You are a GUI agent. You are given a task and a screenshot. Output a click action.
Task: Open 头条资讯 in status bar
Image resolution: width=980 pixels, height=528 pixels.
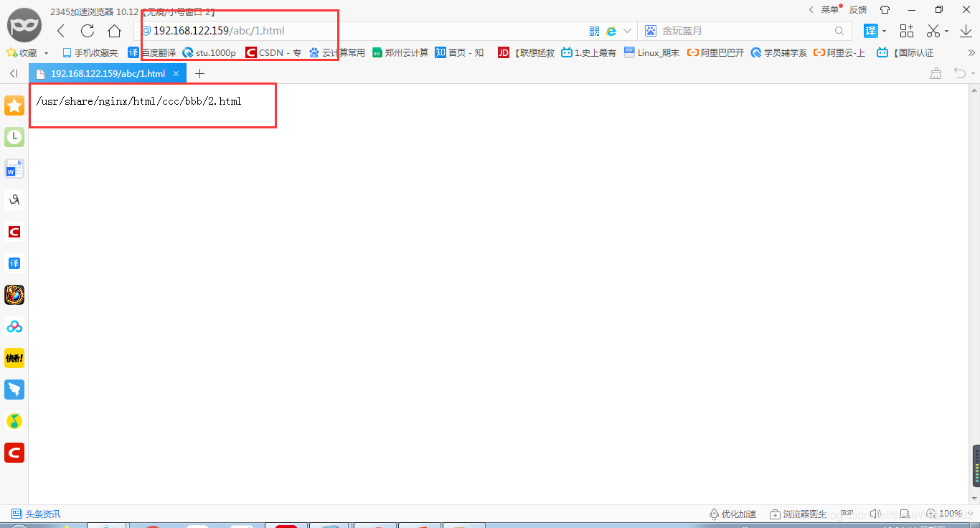36,514
